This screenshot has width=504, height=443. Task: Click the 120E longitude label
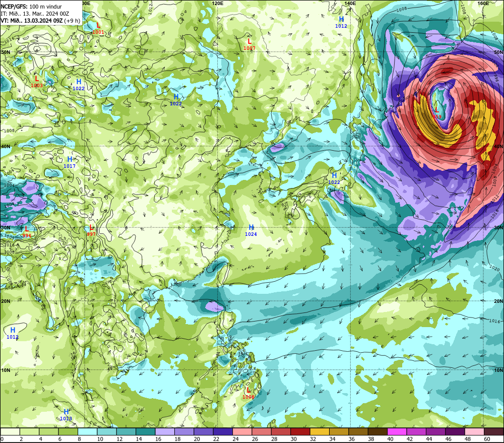[218, 3]
